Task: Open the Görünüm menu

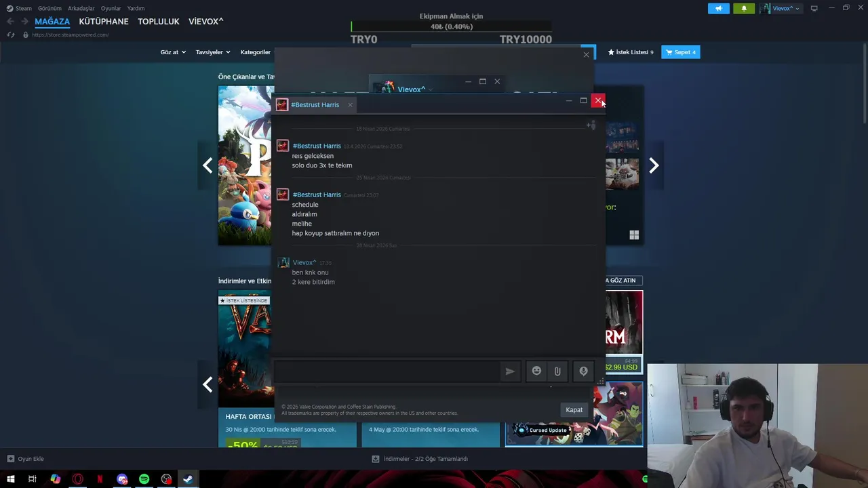Action: pos(50,8)
